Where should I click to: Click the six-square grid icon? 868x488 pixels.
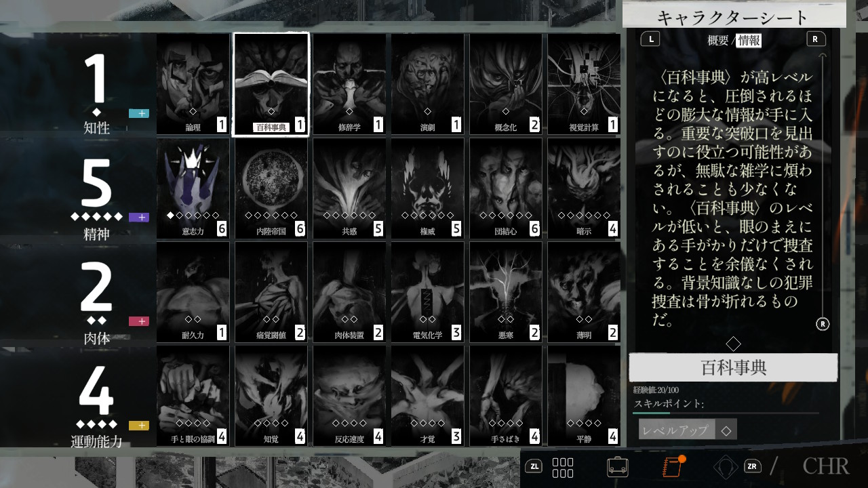(563, 468)
